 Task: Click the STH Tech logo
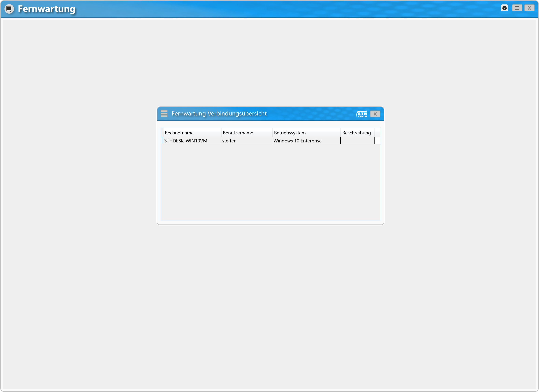pyautogui.click(x=362, y=114)
